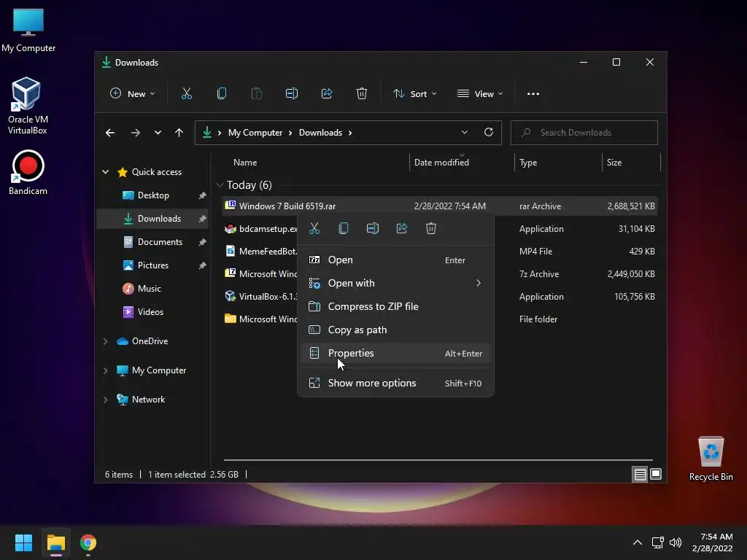Screen dimensions: 747x560
Task: Open recent locations dropdown chevron
Action: pyautogui.click(x=158, y=133)
